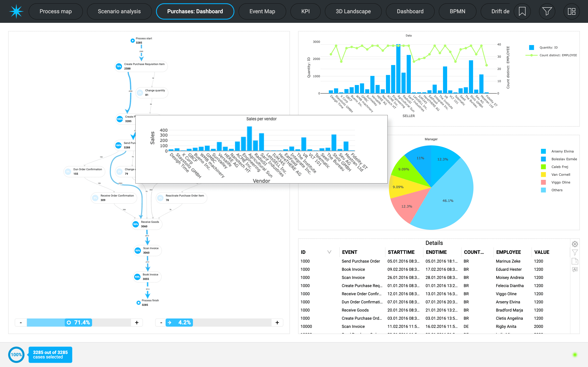Click the blue star application logo
This screenshot has height=367, width=588.
[x=16, y=11]
